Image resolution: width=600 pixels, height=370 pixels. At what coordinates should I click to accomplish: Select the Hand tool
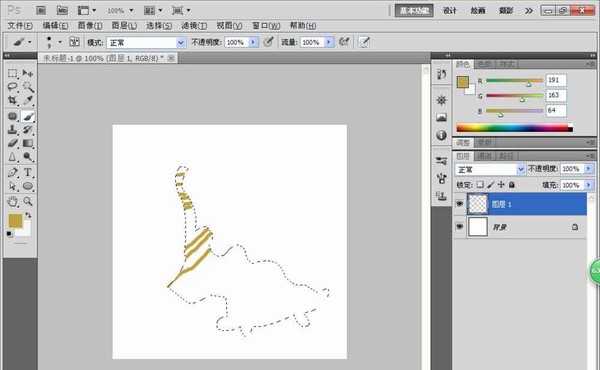click(x=13, y=202)
